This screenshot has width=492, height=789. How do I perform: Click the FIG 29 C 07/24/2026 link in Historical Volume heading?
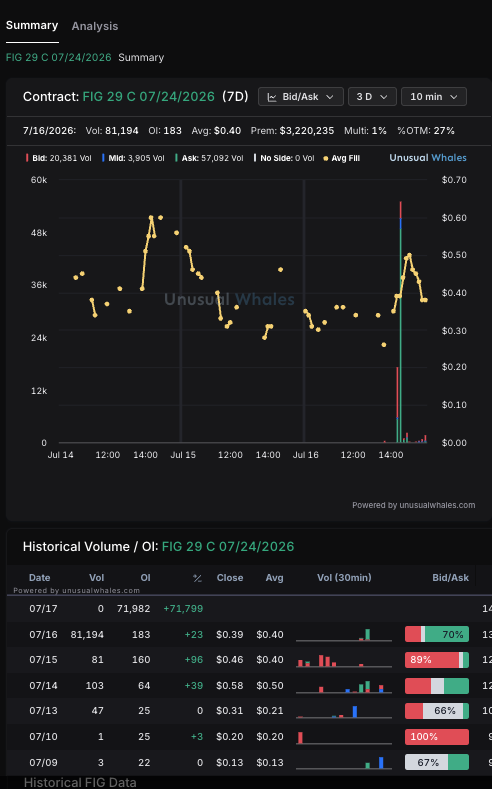(x=228, y=546)
